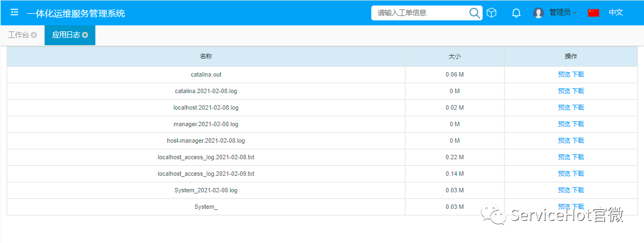Image resolution: width=644 pixels, height=243 pixels.
Task: Click the work order search input field
Action: pyautogui.click(x=419, y=13)
